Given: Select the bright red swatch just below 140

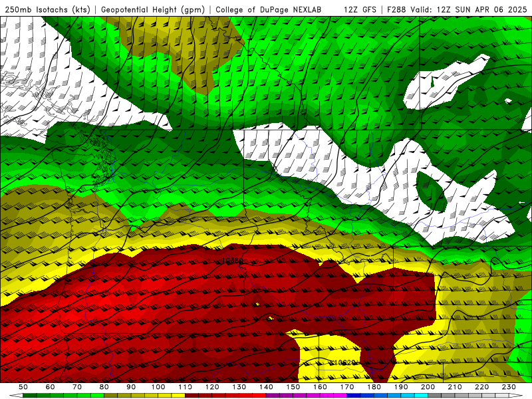Looking at the screenshot, I should [259, 395].
